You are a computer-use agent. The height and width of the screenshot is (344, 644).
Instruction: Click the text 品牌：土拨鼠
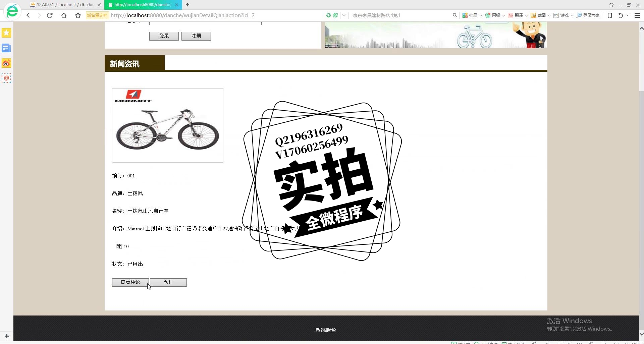click(x=127, y=193)
